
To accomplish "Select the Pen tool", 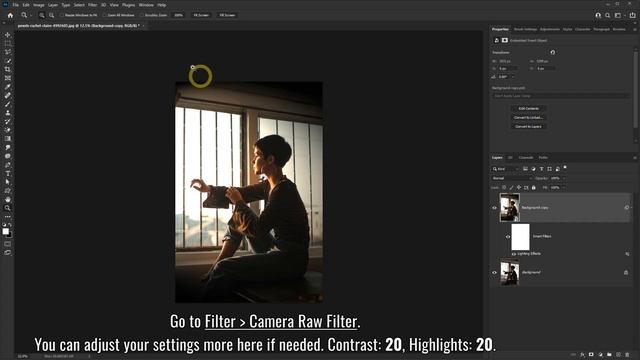I will [7, 165].
